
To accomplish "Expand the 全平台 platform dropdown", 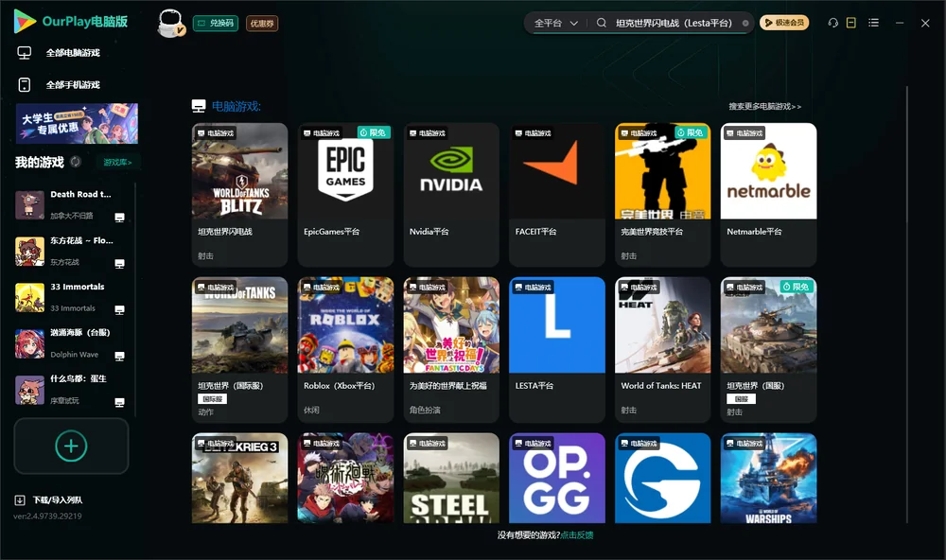I will [555, 23].
